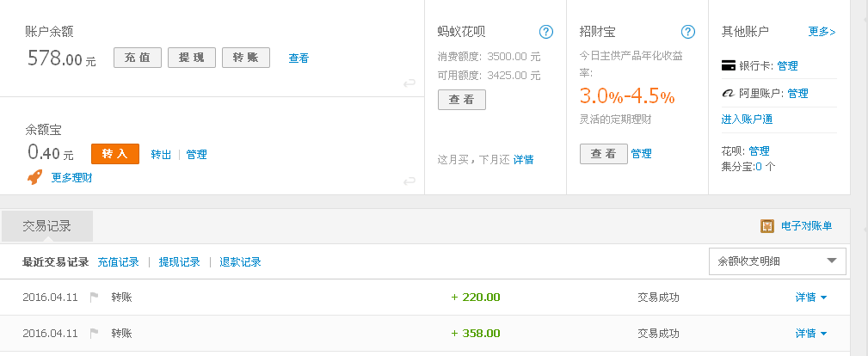Expand 详情 for the +358.00 transaction
Image resolution: width=868 pixels, height=356 pixels.
pyautogui.click(x=811, y=334)
